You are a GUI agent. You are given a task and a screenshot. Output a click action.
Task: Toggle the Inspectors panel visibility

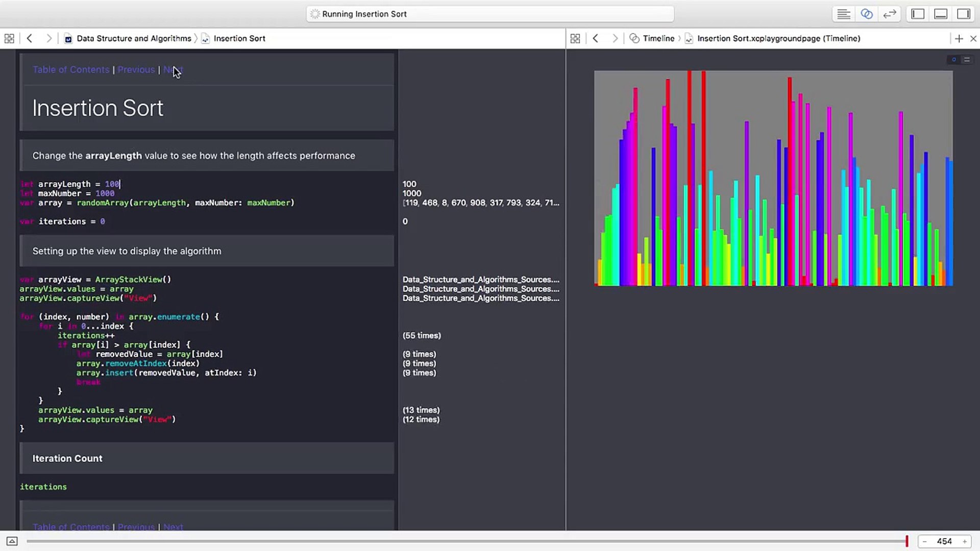click(x=964, y=14)
